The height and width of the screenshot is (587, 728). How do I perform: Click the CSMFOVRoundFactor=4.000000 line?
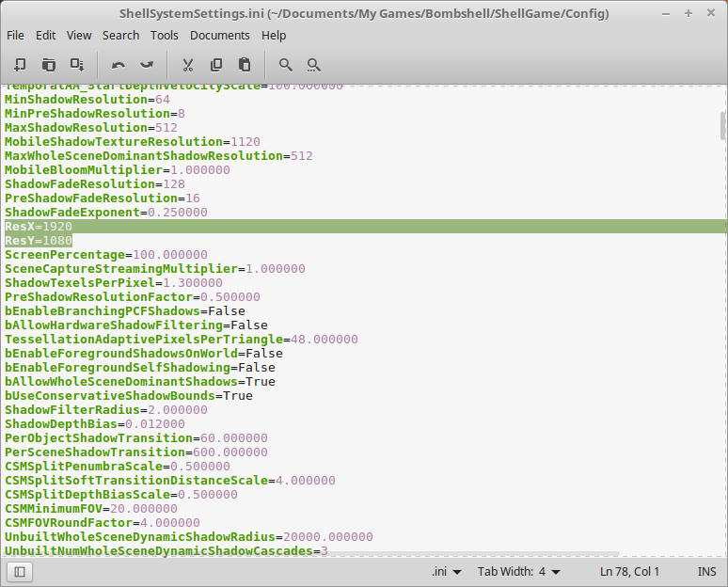click(103, 523)
